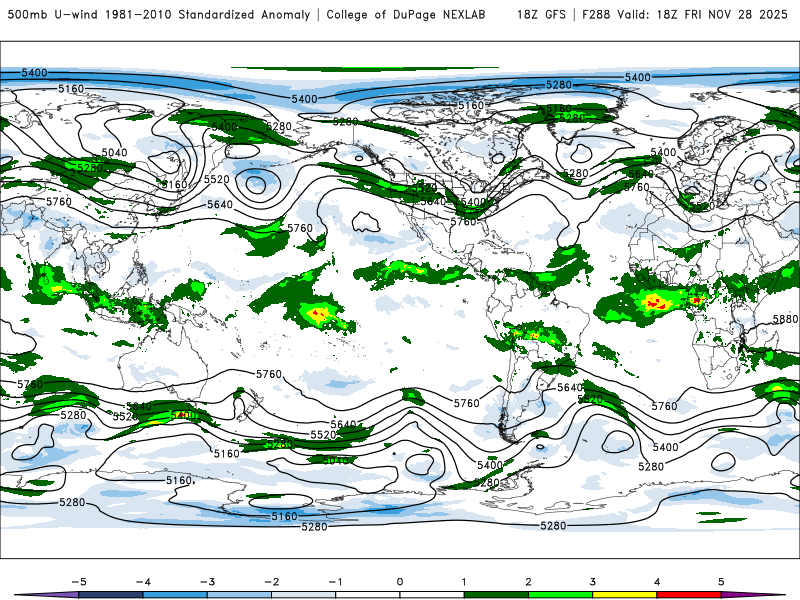The image size is (800, 600).
Task: Click the "-5" color bar tick label
Action: (79, 582)
